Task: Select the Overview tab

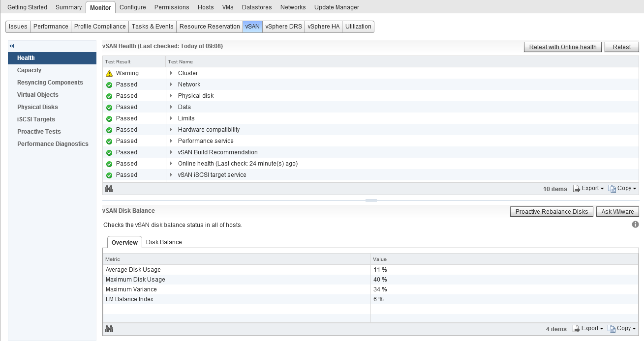Action: pos(124,242)
